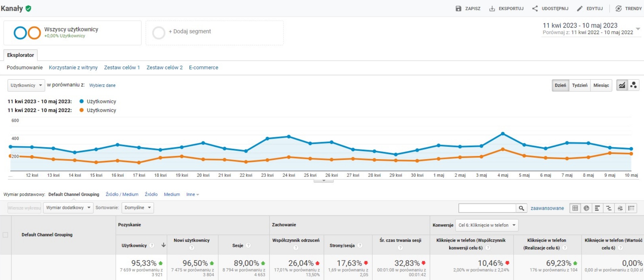Expand the Wymiar dodatkowy dropdown

68,208
